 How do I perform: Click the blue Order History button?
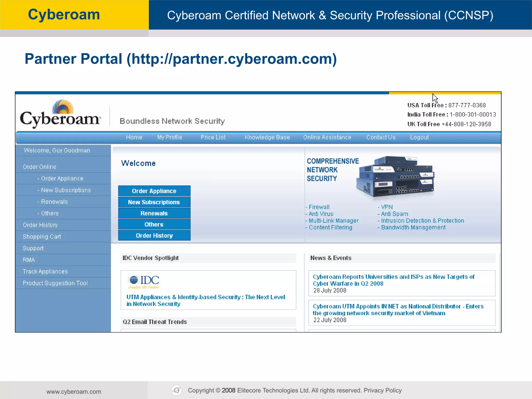(154, 236)
